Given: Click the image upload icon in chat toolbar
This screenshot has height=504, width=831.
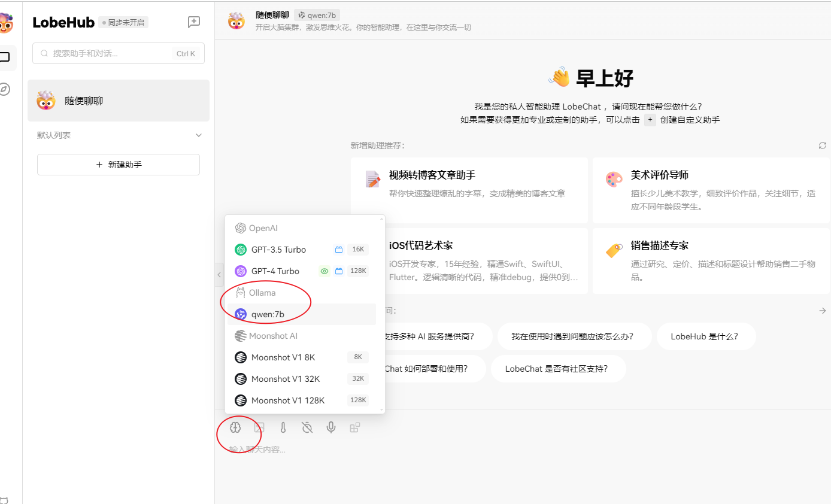Looking at the screenshot, I should (x=259, y=427).
